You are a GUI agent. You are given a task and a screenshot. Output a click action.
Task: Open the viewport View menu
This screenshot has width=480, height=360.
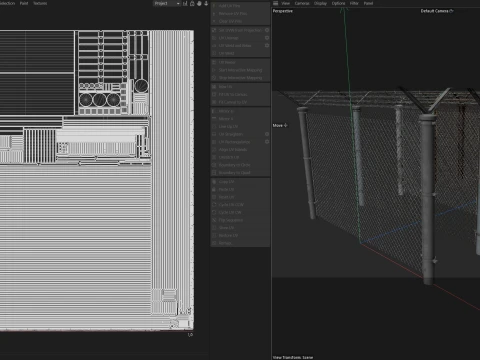[286, 3]
